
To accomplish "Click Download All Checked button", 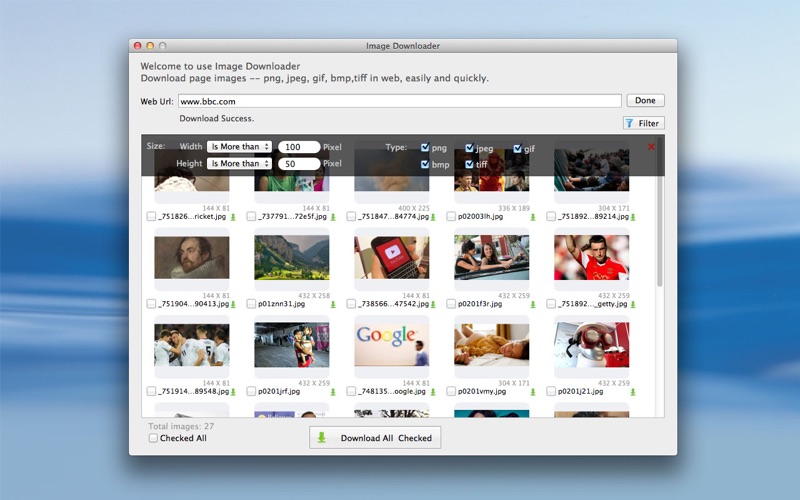I will (375, 438).
